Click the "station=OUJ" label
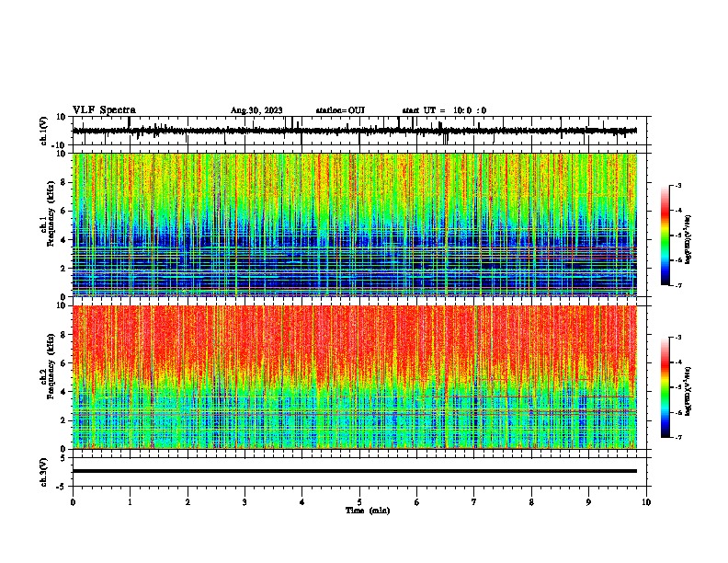Viewport: 728px width, 563px height. tap(340, 110)
